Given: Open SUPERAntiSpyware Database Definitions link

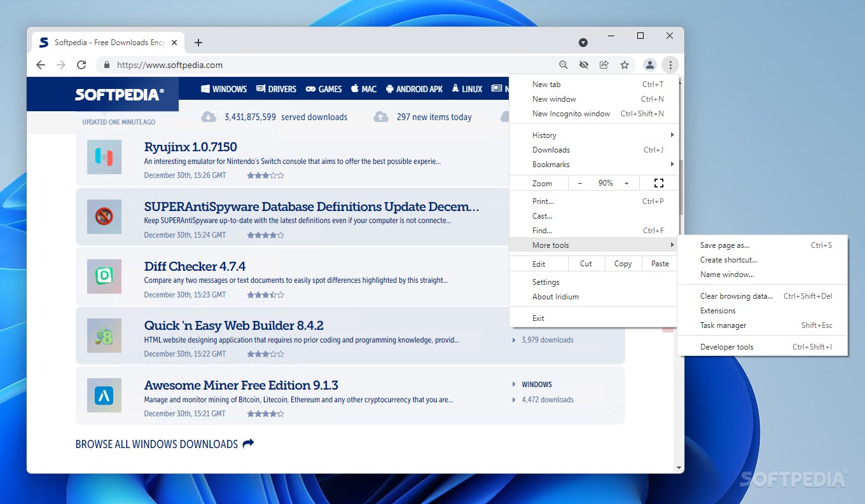Looking at the screenshot, I should coord(312,207).
